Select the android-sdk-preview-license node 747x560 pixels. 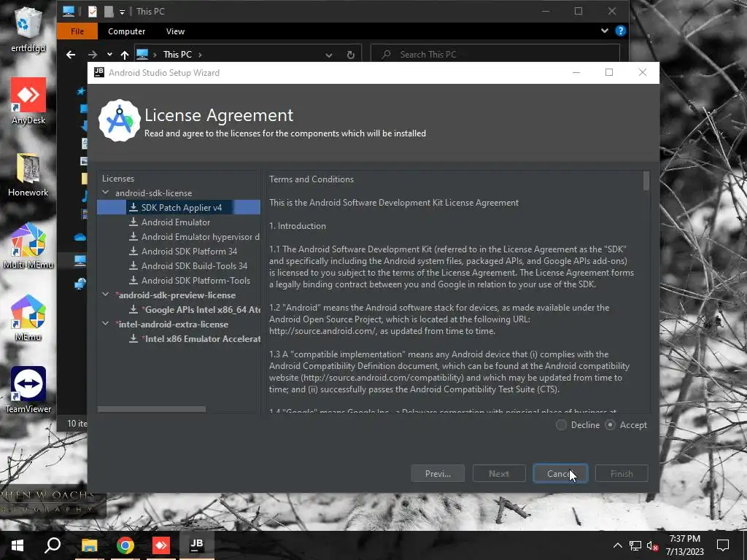click(x=175, y=295)
